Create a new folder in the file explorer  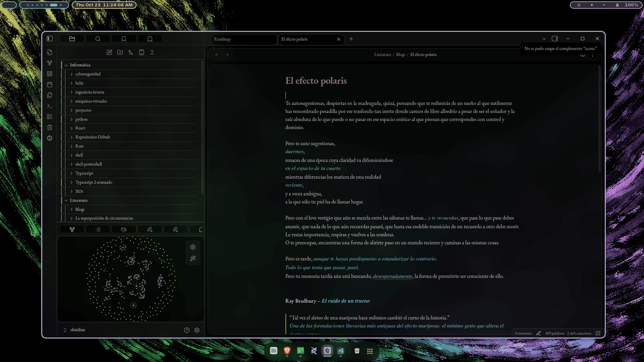click(120, 52)
